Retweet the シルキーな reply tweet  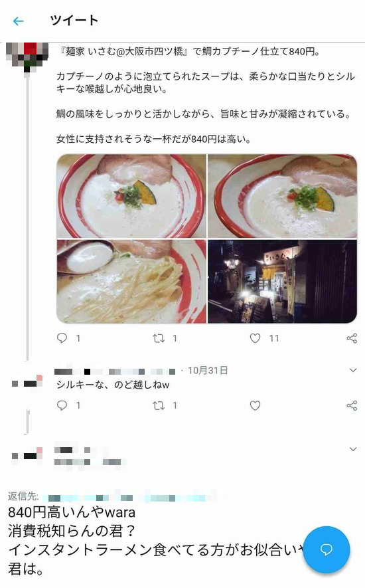(159, 406)
